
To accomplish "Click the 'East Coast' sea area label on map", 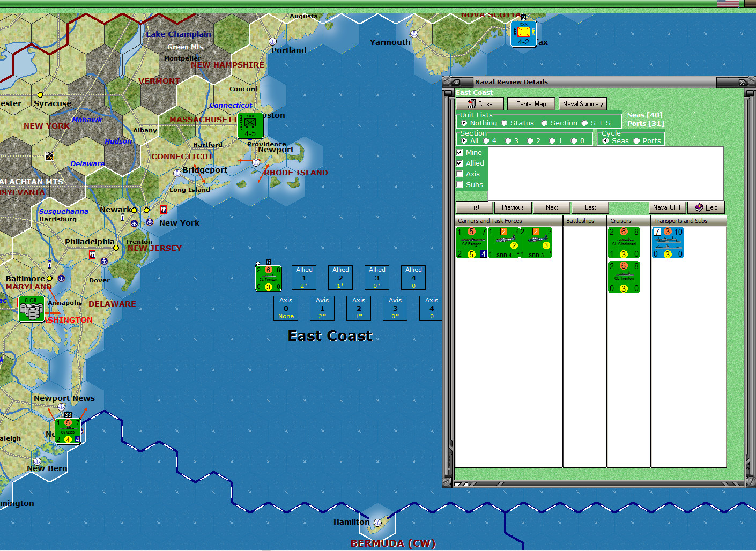I will click(x=330, y=336).
